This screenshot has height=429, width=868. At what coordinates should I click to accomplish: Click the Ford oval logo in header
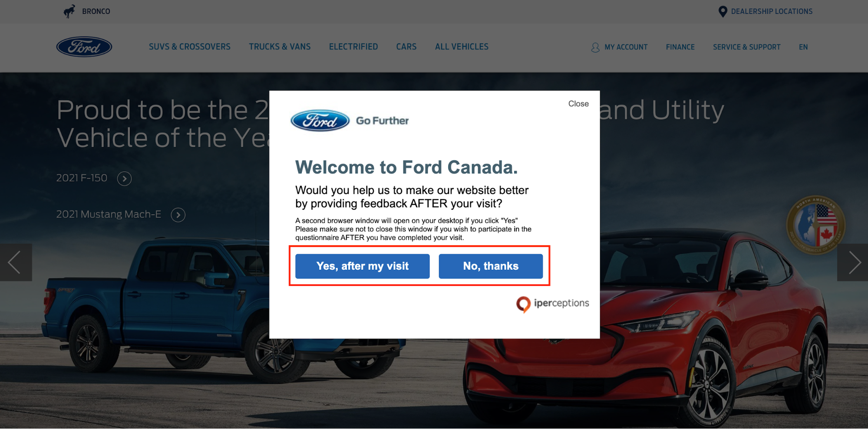(x=84, y=47)
